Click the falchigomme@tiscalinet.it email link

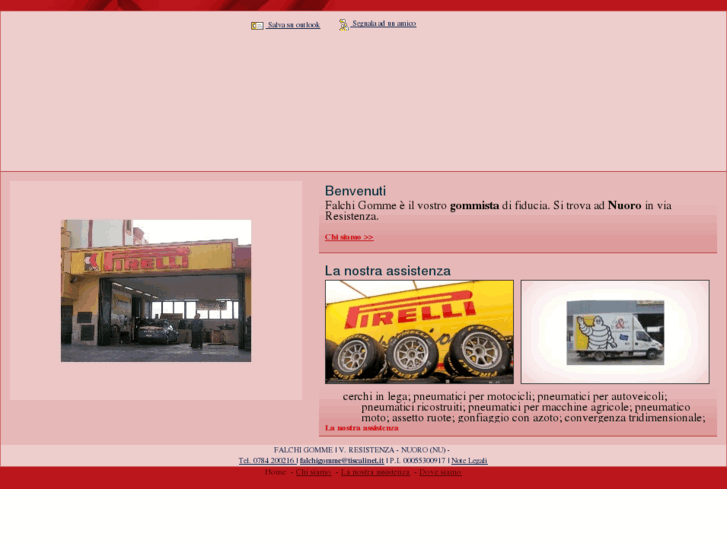[342, 461]
